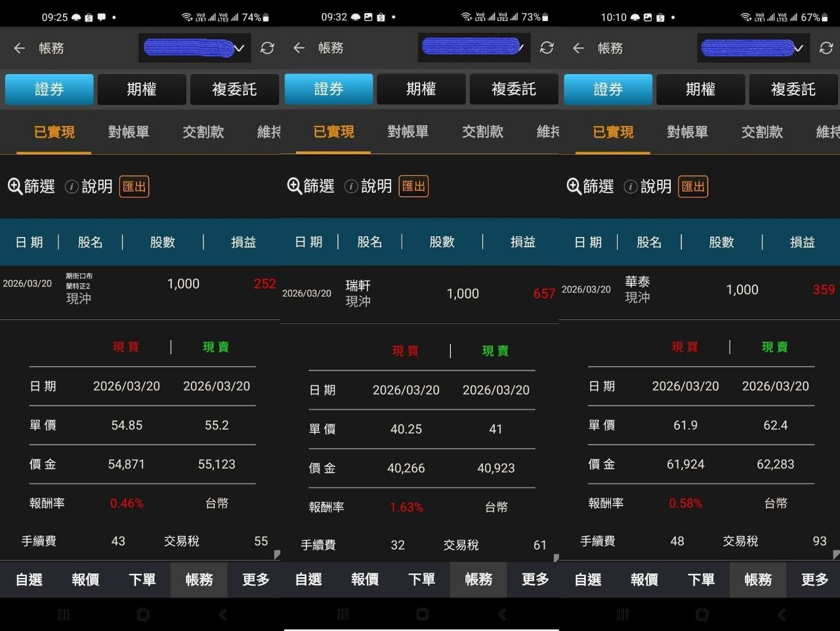Tap the back arrow in the left screen

[20, 48]
